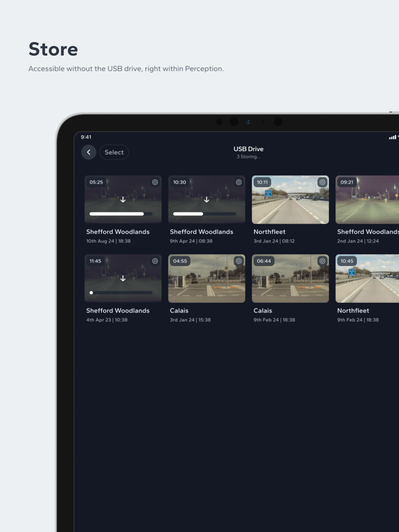
Task: Click the Shefford Woodlands title dated 10th Aug 24
Action: pos(118,232)
